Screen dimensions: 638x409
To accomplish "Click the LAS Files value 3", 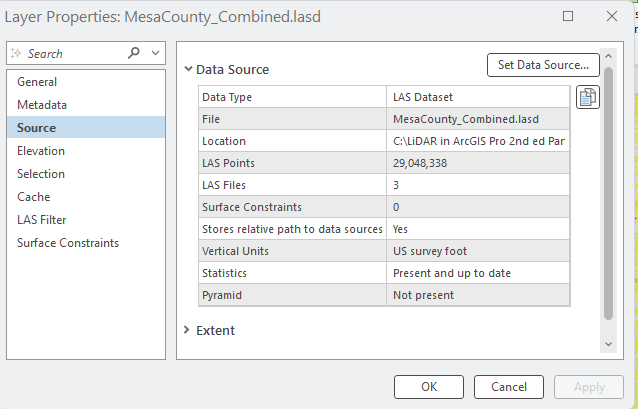I will point(478,185).
